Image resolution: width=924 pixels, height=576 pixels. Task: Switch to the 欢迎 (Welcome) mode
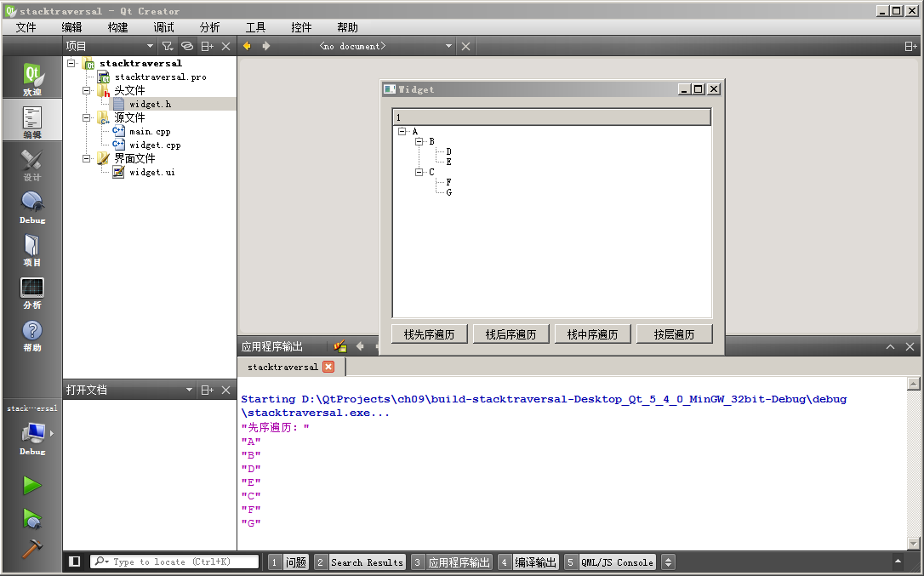31,77
